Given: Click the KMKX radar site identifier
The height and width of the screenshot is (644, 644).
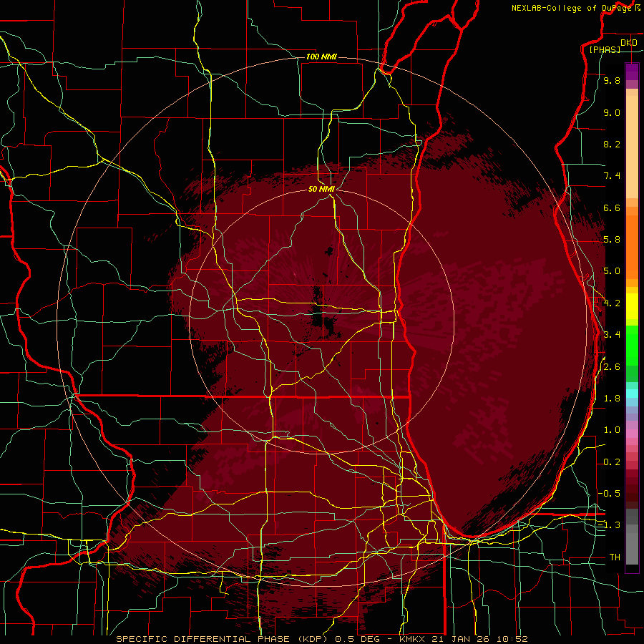Looking at the screenshot, I should click(413, 639).
